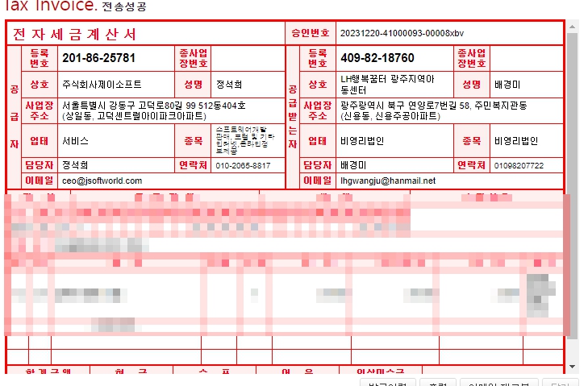Click supplier business type 서비스
The image size is (588, 386).
click(x=75, y=141)
